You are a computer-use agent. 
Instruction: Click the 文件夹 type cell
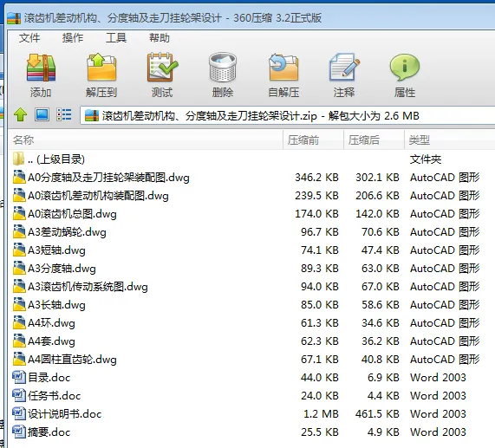[426, 159]
